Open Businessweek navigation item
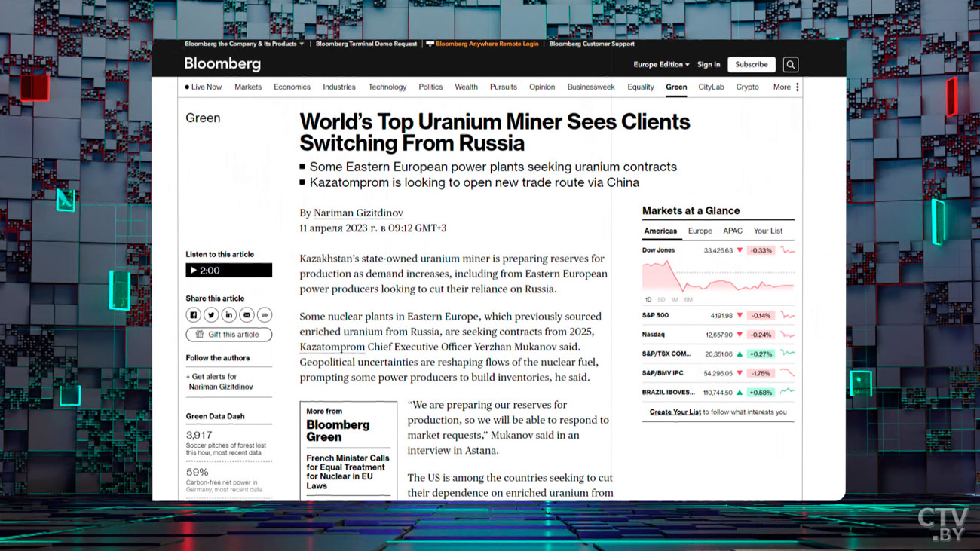Image resolution: width=980 pixels, height=551 pixels. pos(591,87)
